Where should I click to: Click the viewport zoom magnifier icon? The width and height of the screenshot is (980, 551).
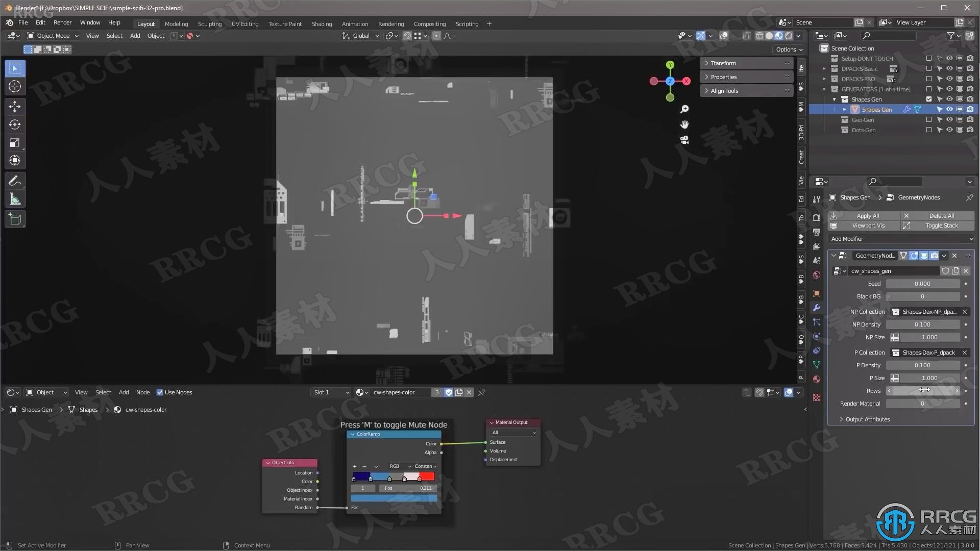click(x=684, y=109)
